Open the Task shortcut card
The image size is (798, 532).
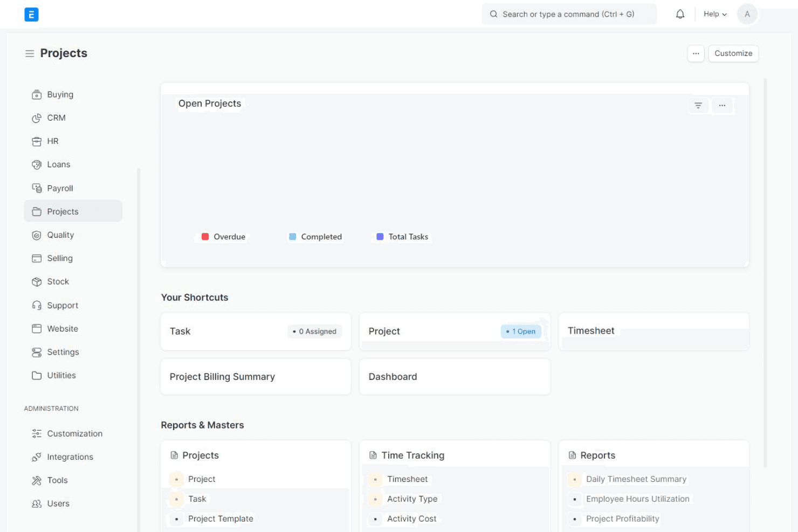(x=256, y=331)
